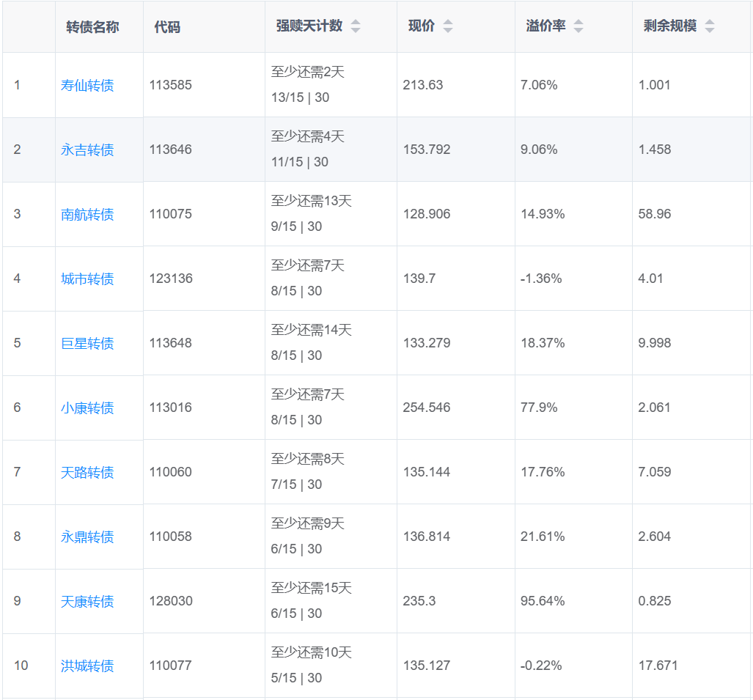Click the premium rate cell 95.64%
Image resolution: width=753 pixels, height=700 pixels.
pos(543,601)
